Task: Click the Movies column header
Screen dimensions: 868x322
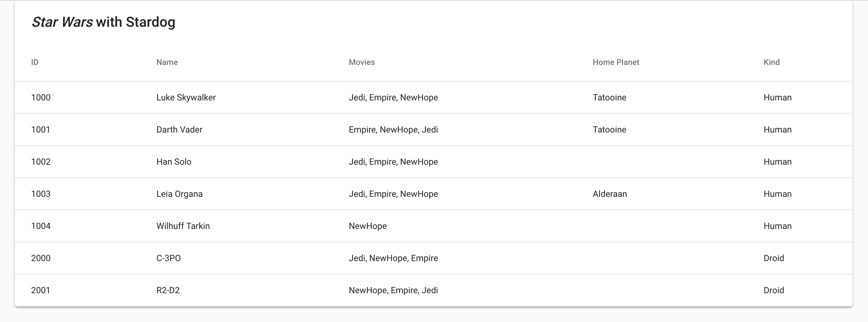Action: (x=362, y=62)
